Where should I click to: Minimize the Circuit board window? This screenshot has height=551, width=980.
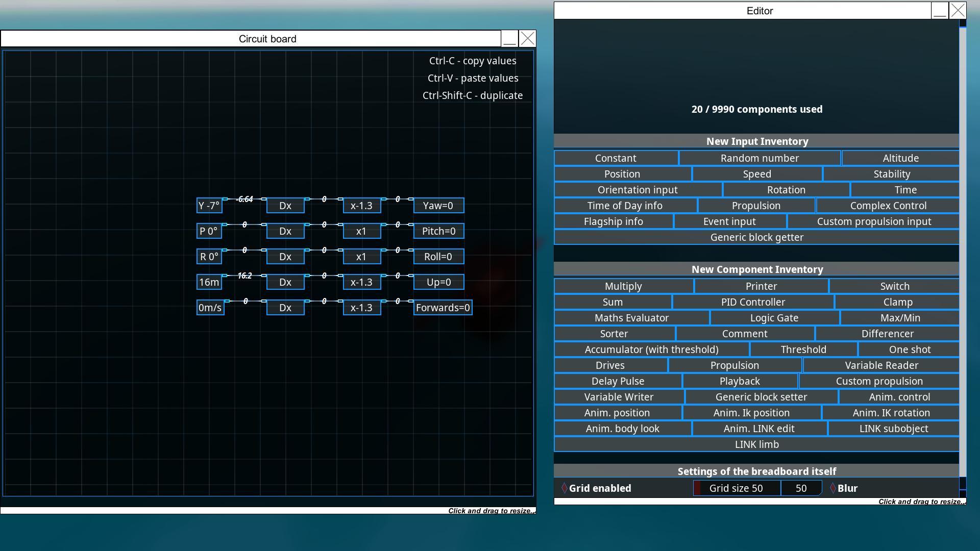[509, 39]
